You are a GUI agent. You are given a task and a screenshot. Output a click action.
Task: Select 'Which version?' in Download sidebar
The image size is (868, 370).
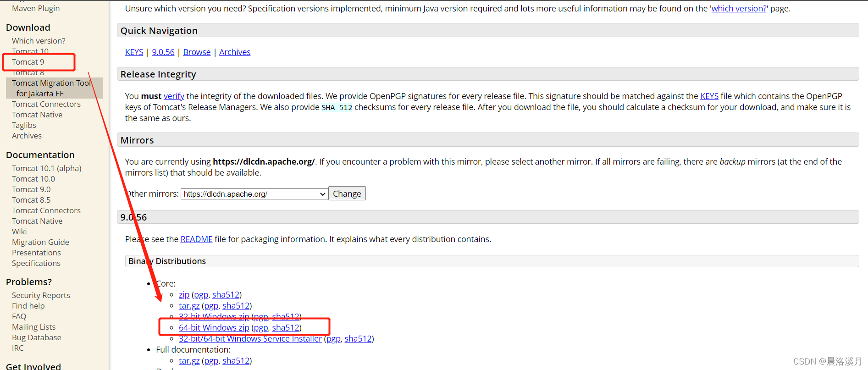pos(39,41)
